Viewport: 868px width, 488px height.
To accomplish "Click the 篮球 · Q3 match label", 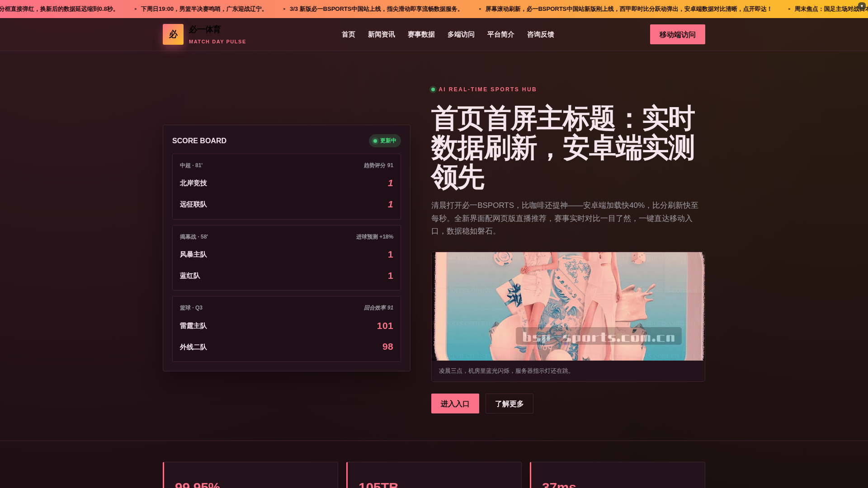I will click(x=191, y=308).
